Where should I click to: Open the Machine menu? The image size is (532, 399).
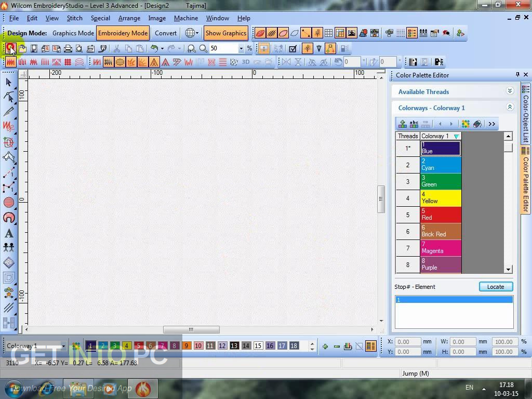click(x=186, y=18)
